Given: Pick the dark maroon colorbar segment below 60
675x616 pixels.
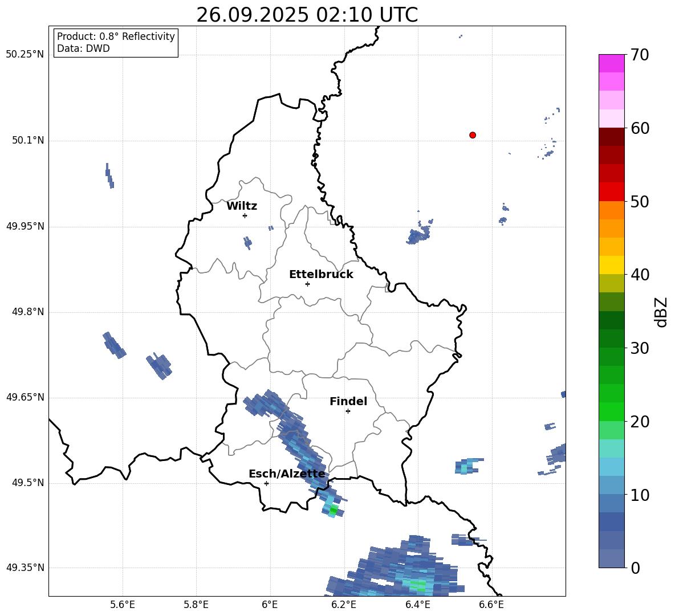Looking at the screenshot, I should (611, 137).
